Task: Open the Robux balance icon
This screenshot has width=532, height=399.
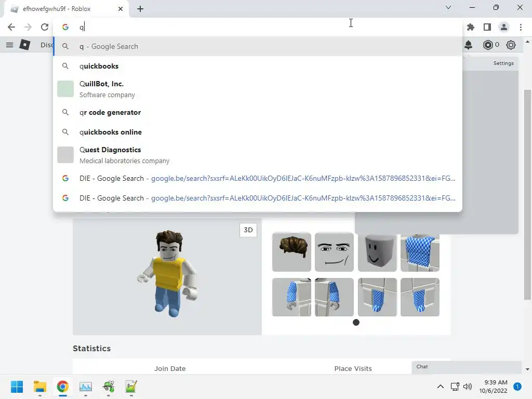Action: point(488,45)
